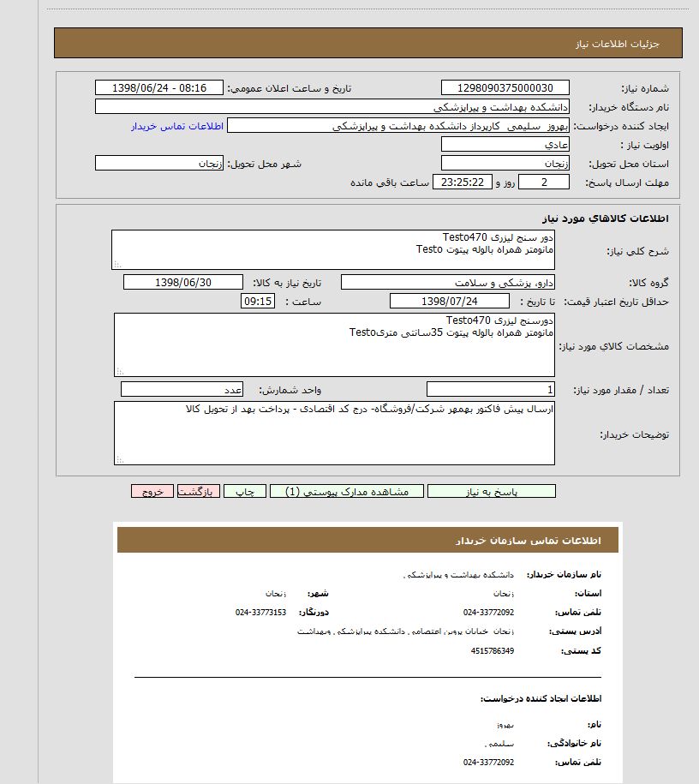The width and height of the screenshot is (699, 784).
Task: Click the 'اولویت نیاز' priority field showing عادی
Action: [505, 145]
